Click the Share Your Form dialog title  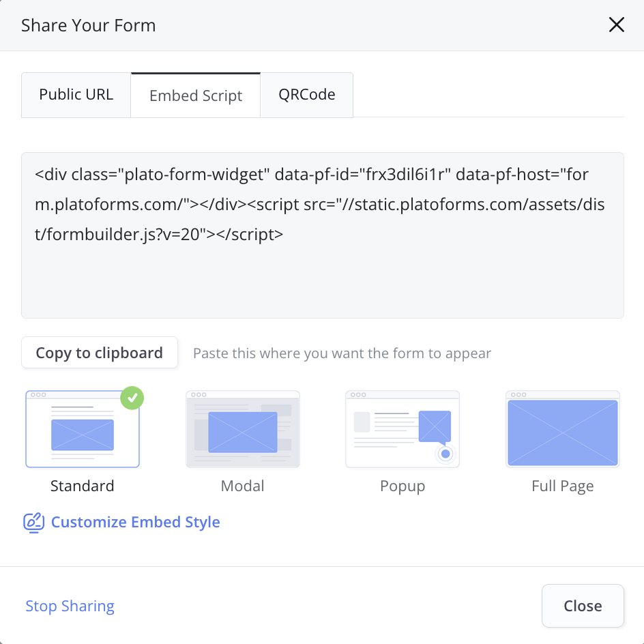(89, 26)
